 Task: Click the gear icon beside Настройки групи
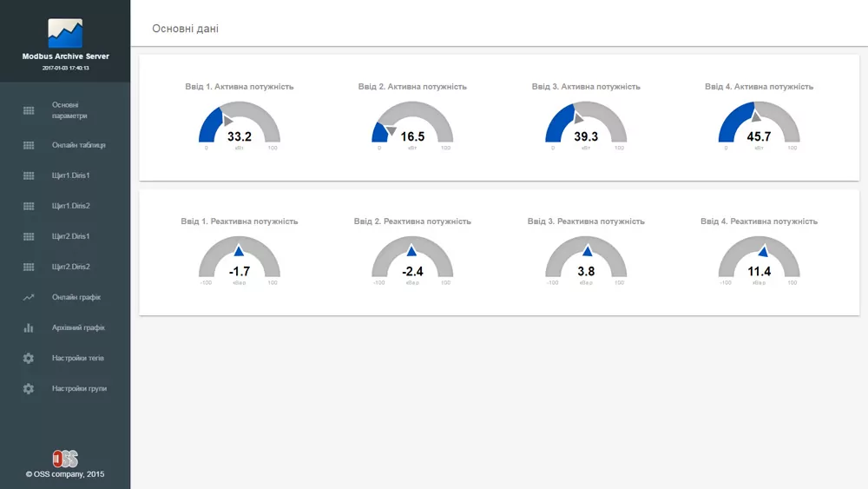click(29, 389)
